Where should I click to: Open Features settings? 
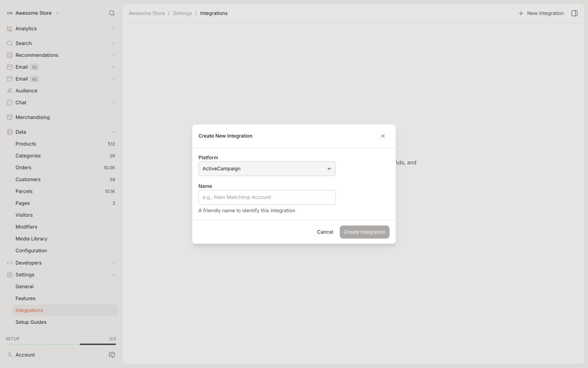tap(65, 298)
